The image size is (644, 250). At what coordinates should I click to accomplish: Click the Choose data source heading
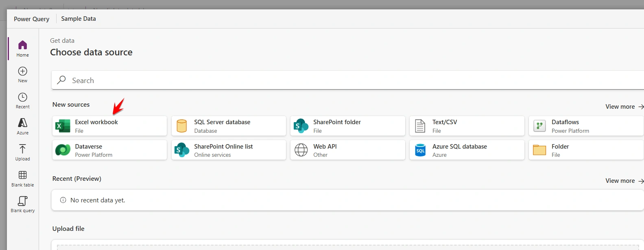tap(91, 52)
